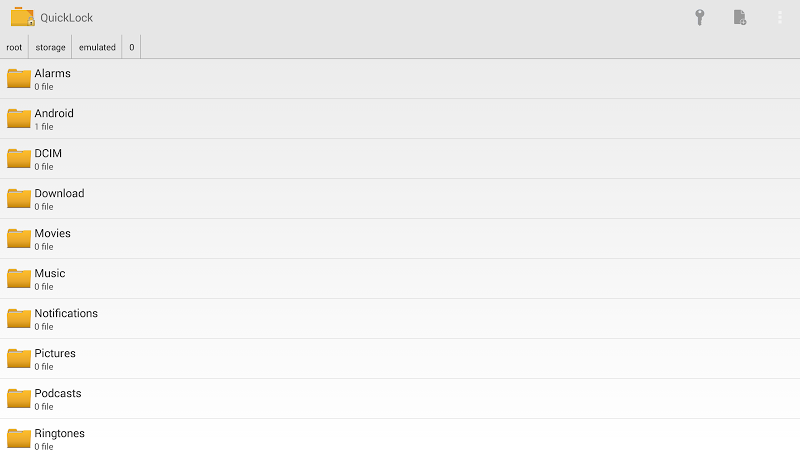
Task: Click the Alarms folder icon
Action: point(19,79)
